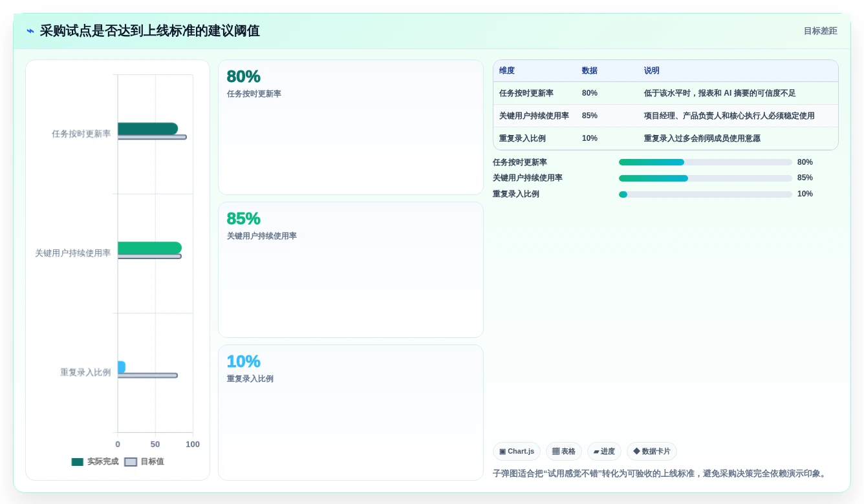Viewport: 864px width, 504px height.
Task: Click the 85% value in the table
Action: [x=590, y=116]
